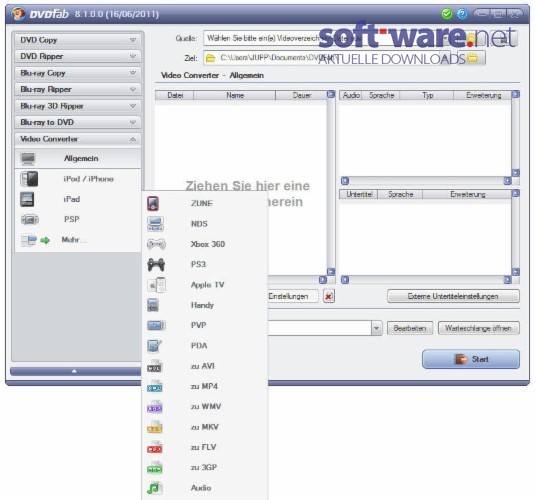The width and height of the screenshot is (536, 500).
Task: Open Externe Untertiteleinstellungen
Action: click(453, 296)
